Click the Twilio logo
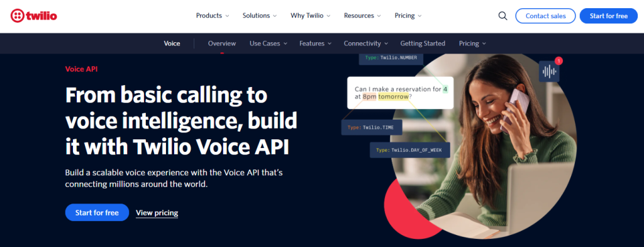This screenshot has width=644, height=247. pyautogui.click(x=34, y=16)
